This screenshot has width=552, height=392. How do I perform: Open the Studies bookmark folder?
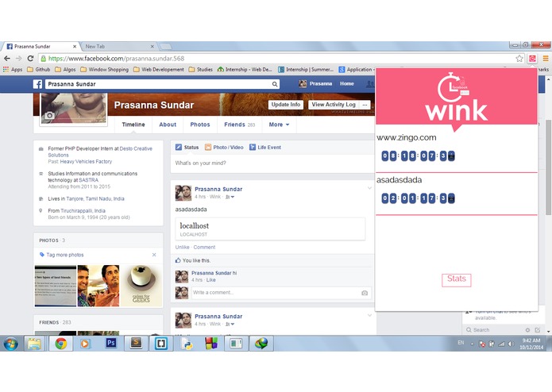coord(201,70)
